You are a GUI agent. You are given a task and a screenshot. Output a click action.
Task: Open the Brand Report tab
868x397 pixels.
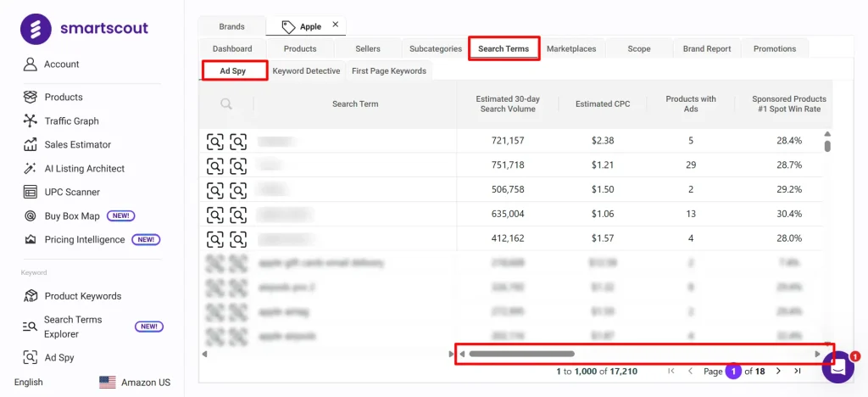(707, 48)
